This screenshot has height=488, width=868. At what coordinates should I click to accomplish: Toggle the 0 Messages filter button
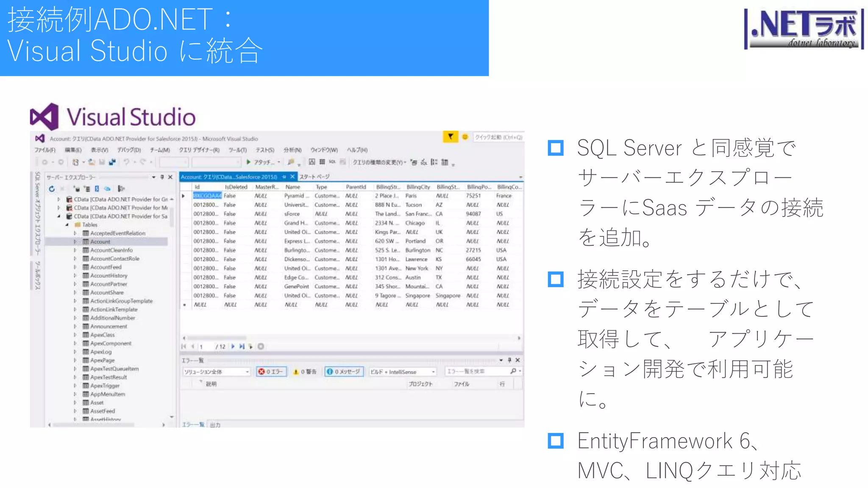coord(344,372)
